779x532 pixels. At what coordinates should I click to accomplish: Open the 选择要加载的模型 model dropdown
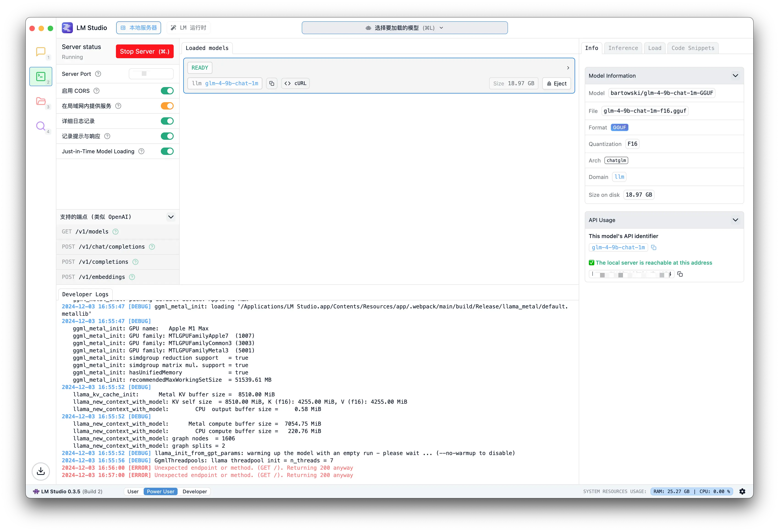pos(404,28)
